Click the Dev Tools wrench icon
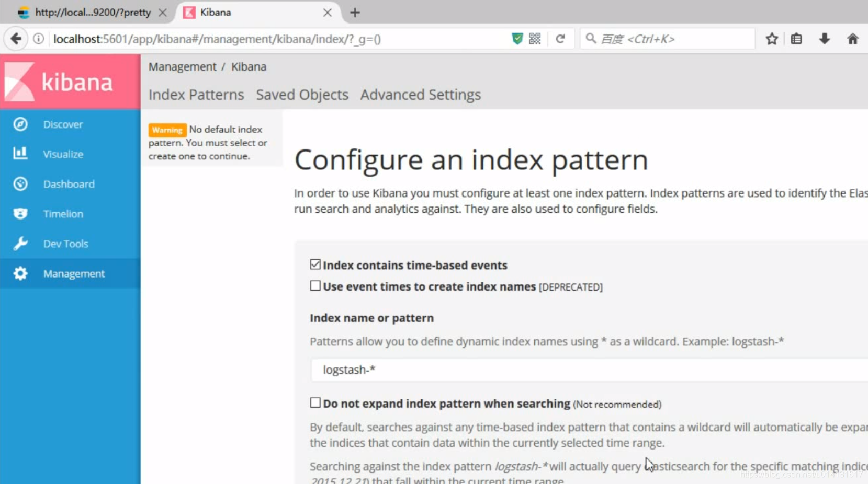 coord(20,244)
